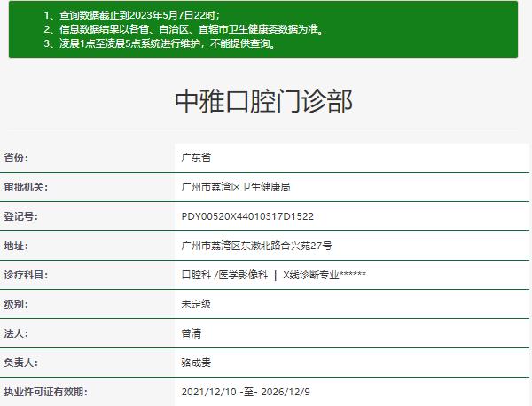
Task: Click notice line 凌晨1点至凌晨5点系统进行维护
Action: [160, 43]
